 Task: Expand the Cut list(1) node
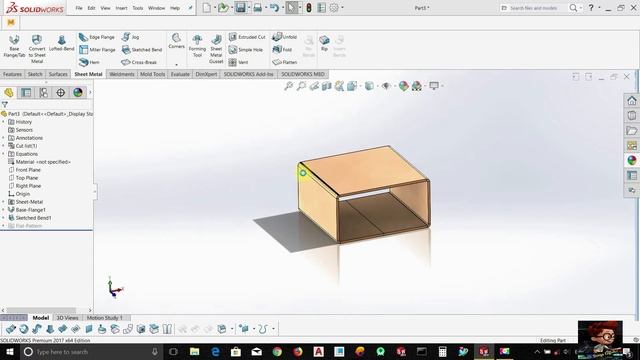[x=4, y=146]
